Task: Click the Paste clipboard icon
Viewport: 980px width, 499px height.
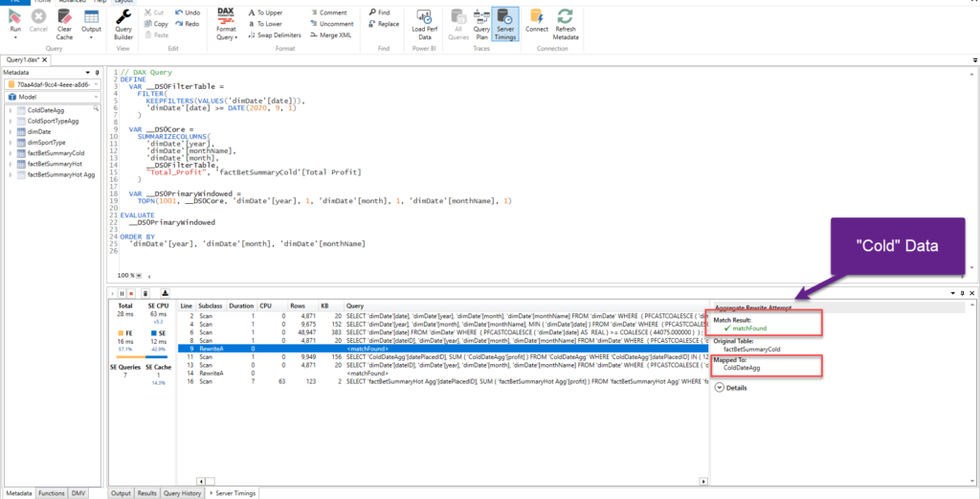Action: pyautogui.click(x=148, y=35)
